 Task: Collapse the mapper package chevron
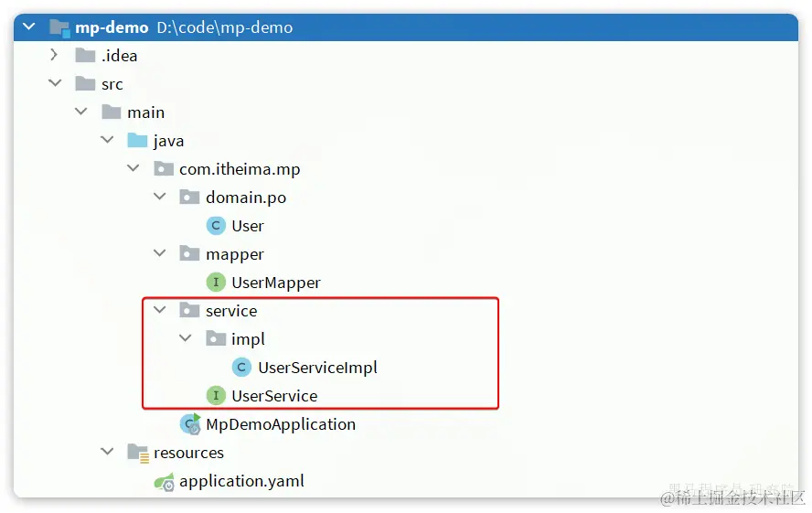pyautogui.click(x=159, y=253)
